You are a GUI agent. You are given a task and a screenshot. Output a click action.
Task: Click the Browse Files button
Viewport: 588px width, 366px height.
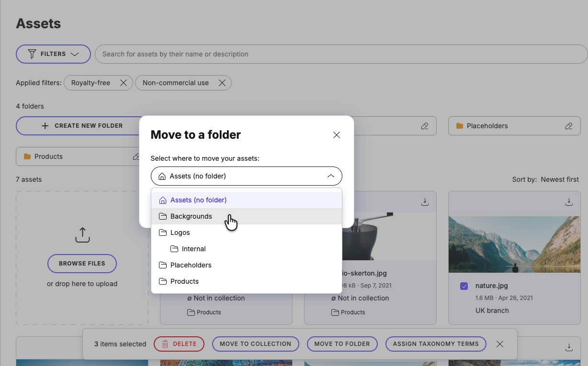tap(82, 264)
